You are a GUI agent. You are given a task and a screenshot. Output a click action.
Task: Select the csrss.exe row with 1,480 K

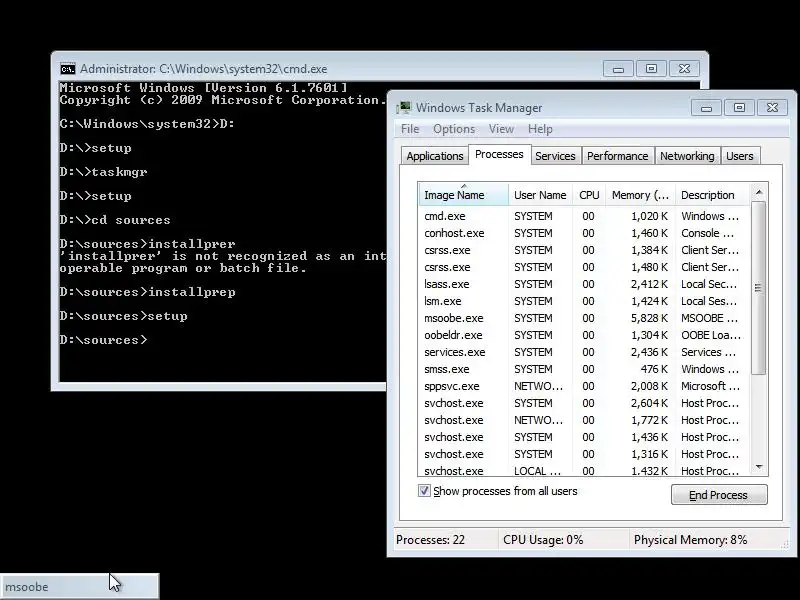pyautogui.click(x=584, y=267)
